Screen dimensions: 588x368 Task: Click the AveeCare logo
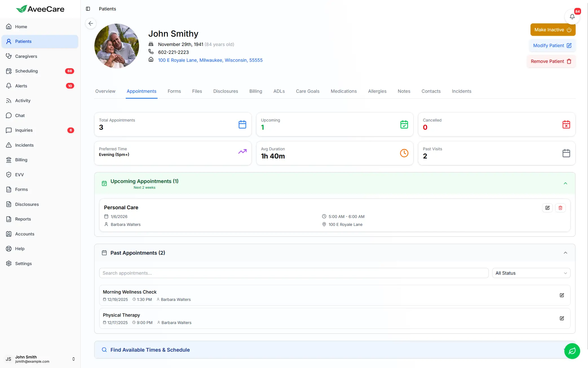pos(40,9)
